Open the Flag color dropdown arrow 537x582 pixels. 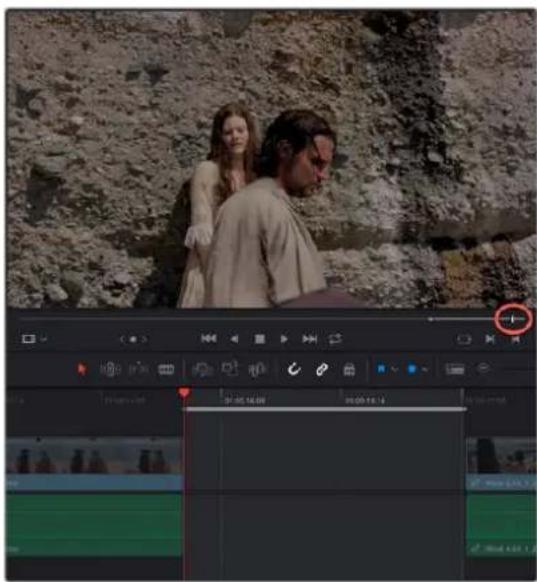[x=394, y=369]
